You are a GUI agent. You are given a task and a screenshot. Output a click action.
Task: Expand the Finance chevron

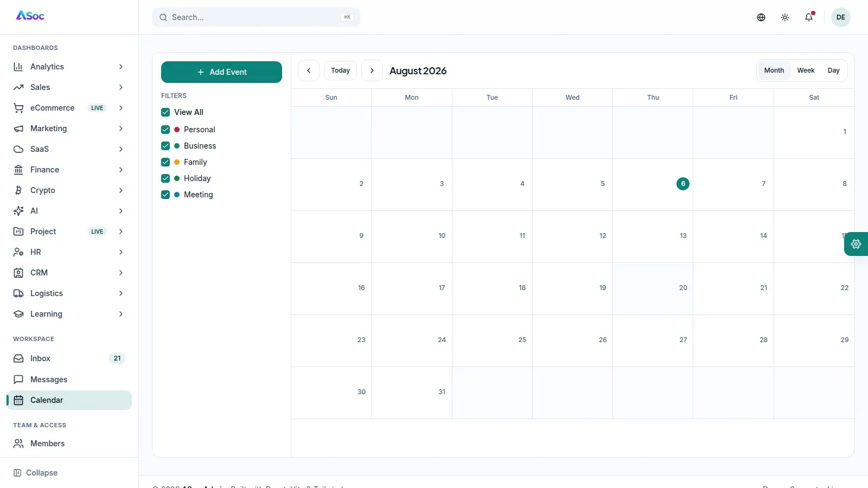pos(121,170)
